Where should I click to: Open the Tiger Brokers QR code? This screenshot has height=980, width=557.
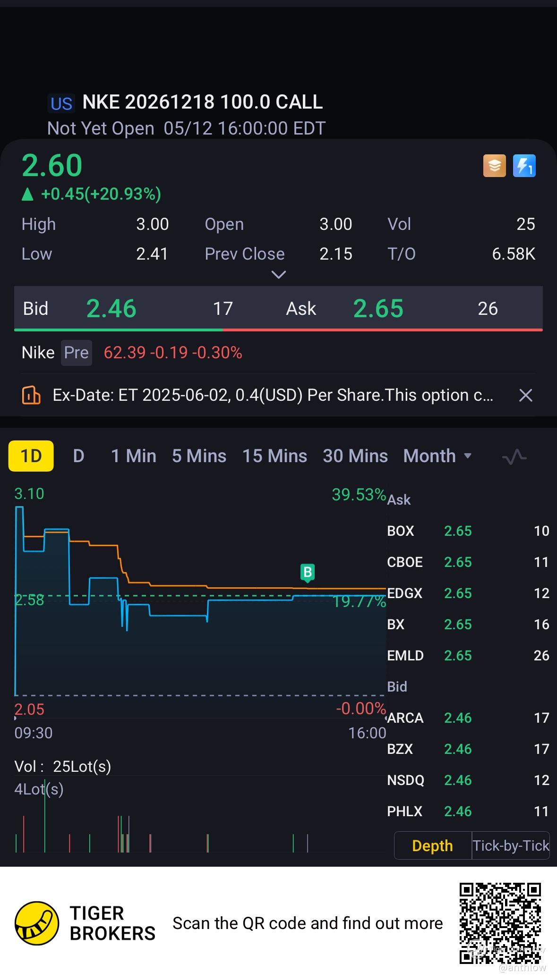click(x=500, y=923)
